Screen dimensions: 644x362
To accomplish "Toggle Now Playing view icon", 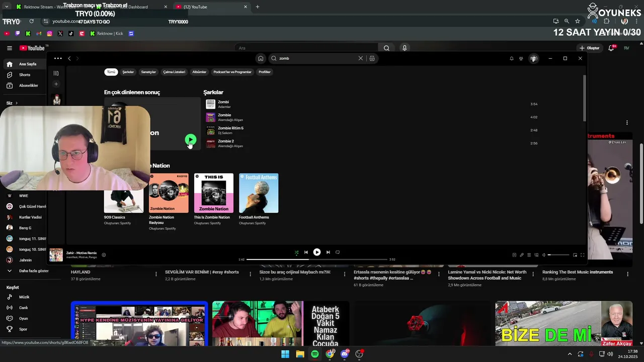I will [x=514, y=255].
